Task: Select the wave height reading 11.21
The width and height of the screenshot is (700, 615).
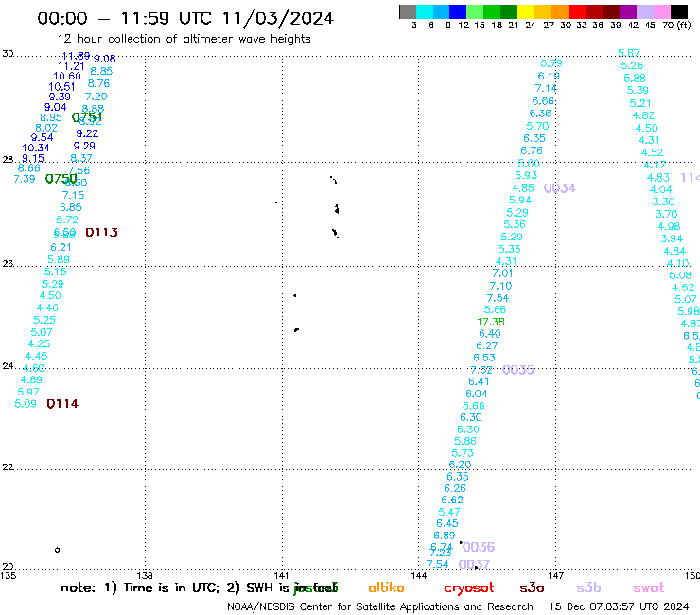Action: tap(71, 65)
